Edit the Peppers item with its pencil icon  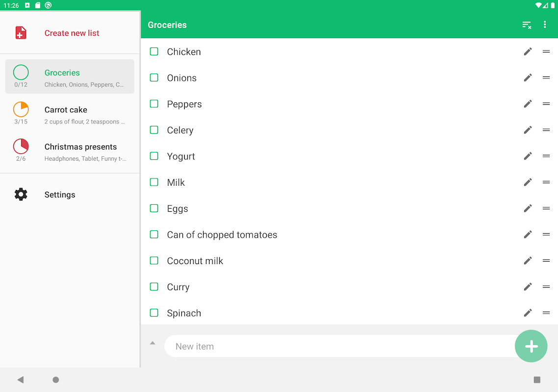click(528, 104)
